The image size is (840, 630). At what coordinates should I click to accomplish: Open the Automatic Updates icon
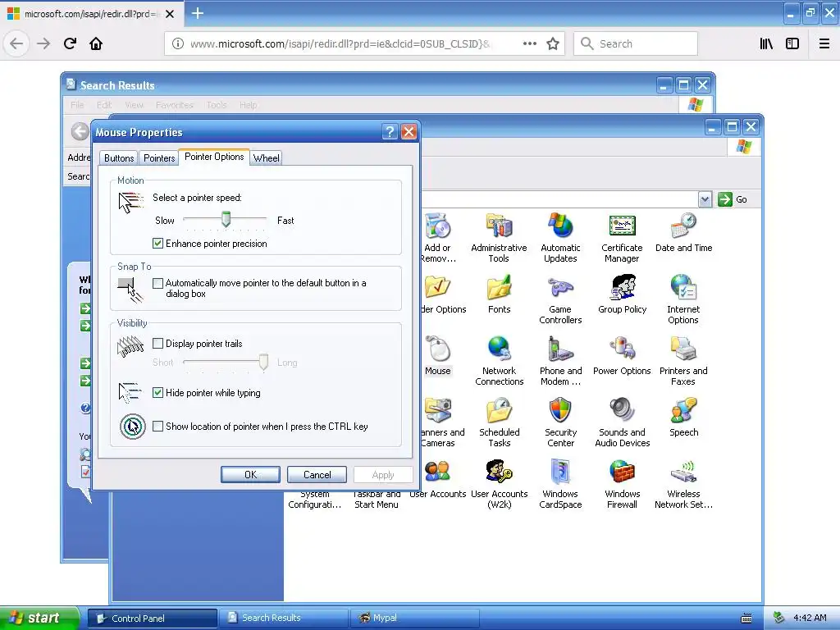[x=560, y=237]
